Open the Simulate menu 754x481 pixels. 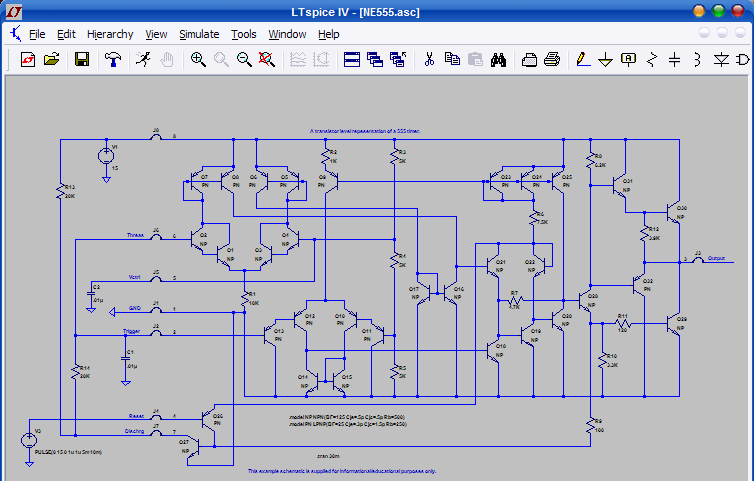tap(199, 34)
